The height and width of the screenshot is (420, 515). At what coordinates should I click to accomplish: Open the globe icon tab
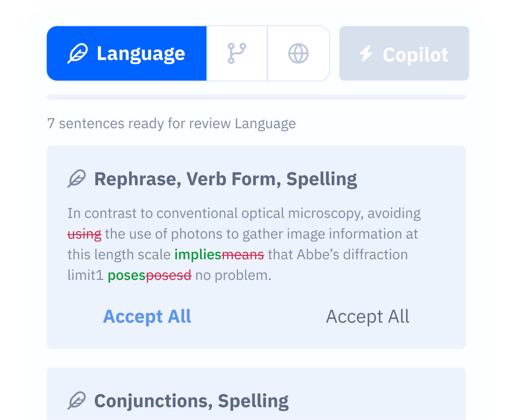(x=298, y=53)
